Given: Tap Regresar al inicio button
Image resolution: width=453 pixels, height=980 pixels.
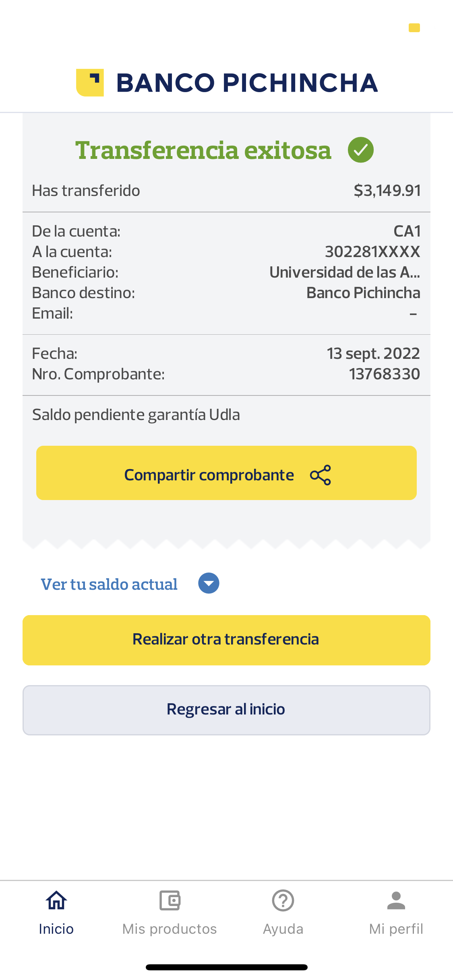Looking at the screenshot, I should click(226, 710).
